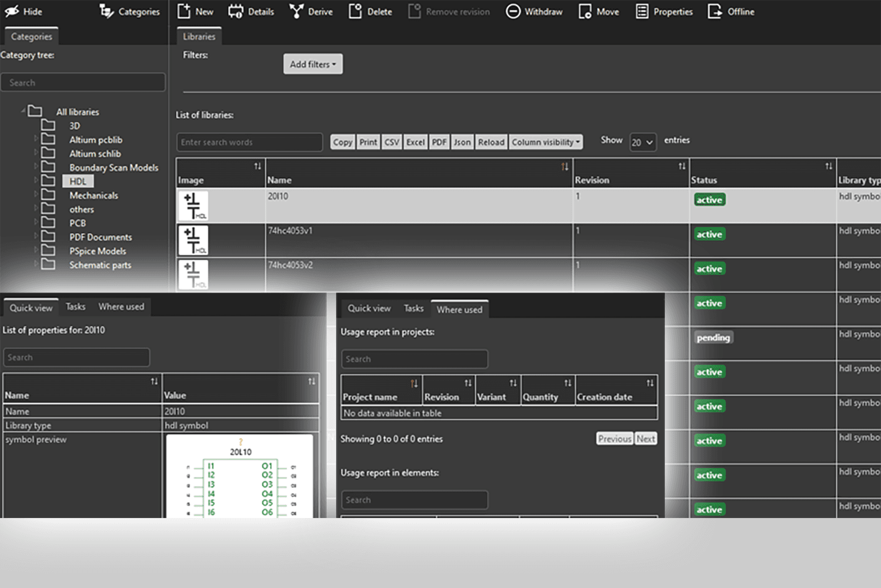Delete the selected library entry
Screen dimensions: 881x588
(355, 11)
